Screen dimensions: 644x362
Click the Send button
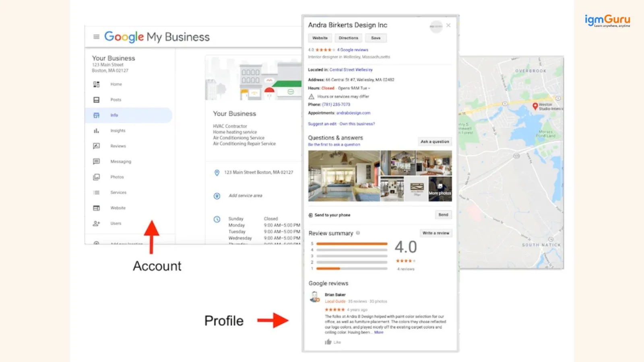pos(443,215)
